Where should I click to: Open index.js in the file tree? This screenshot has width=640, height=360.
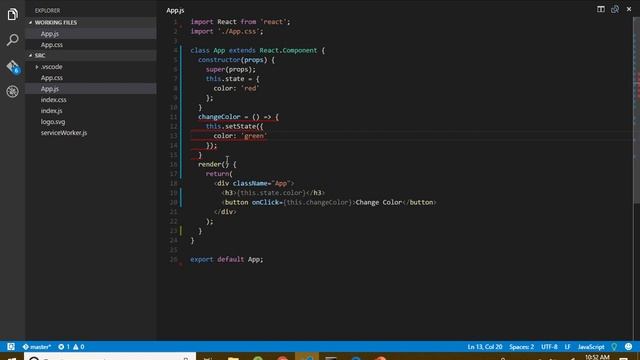coord(91,111)
